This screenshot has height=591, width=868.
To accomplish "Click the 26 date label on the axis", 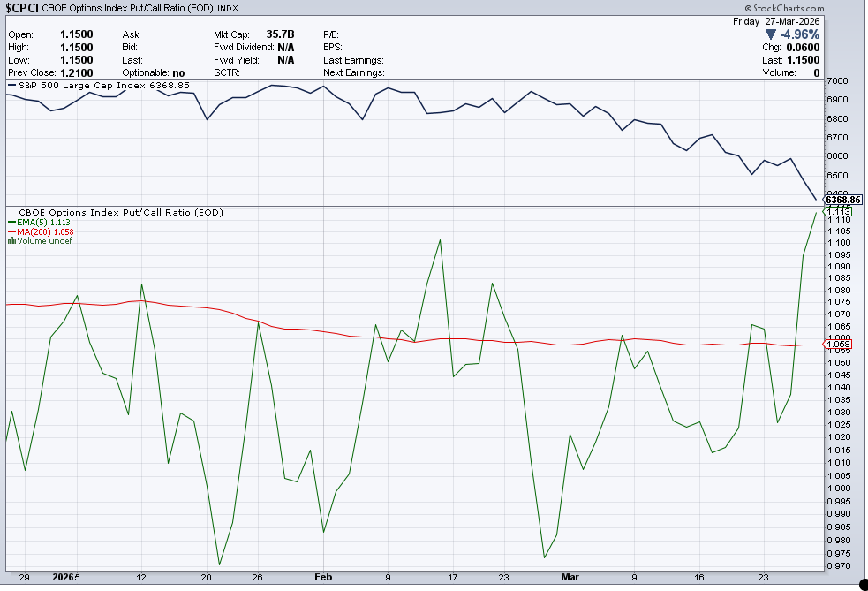I will 258,577.
